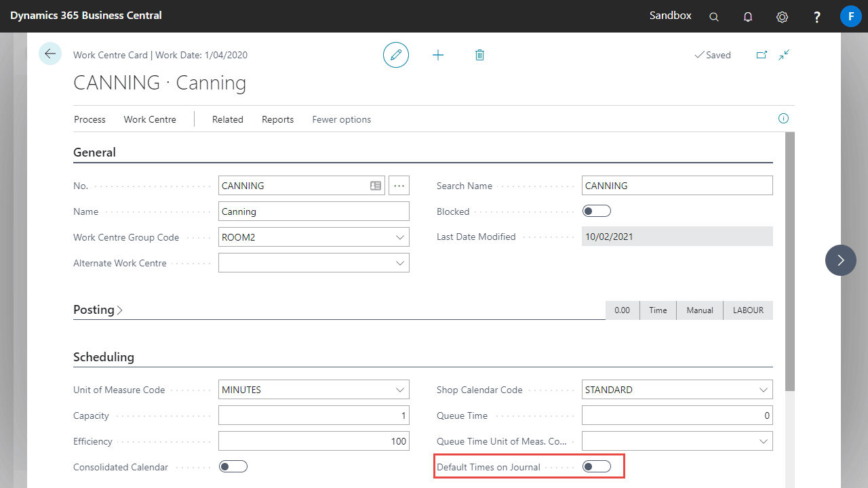Open Shop Calendar Code dropdown
868x488 pixels.
763,390
